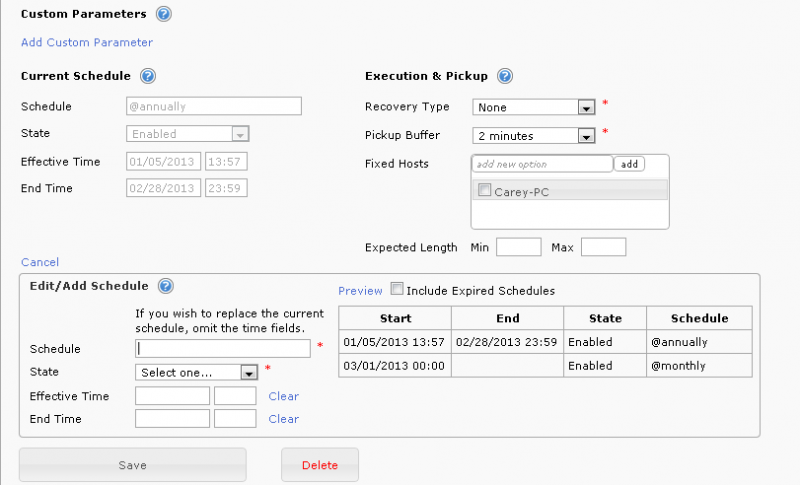The image size is (800, 485).
Task: Focus the Expected Length Min field
Action: (x=519, y=247)
